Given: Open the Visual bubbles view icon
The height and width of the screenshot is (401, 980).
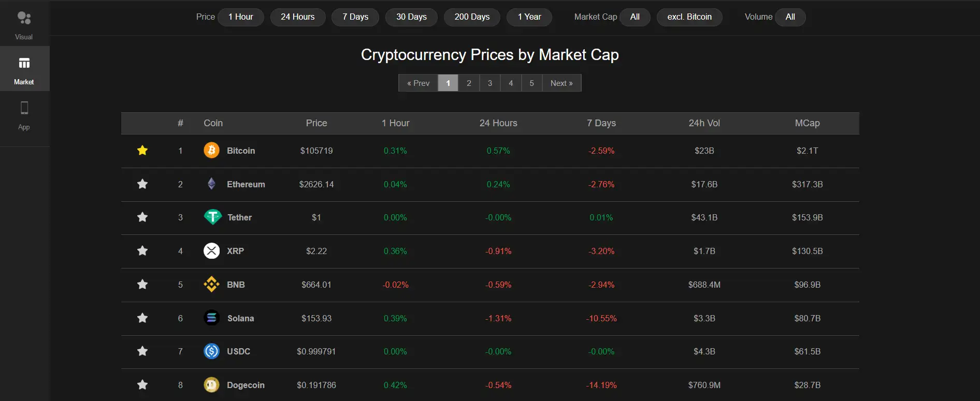Looking at the screenshot, I should pyautogui.click(x=24, y=18).
